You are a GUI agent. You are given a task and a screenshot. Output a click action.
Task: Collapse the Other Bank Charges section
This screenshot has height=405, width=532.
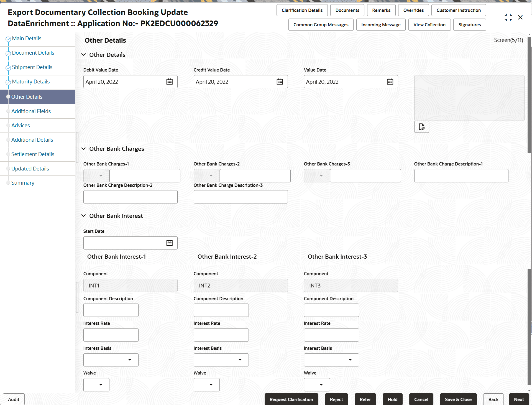[83, 149]
